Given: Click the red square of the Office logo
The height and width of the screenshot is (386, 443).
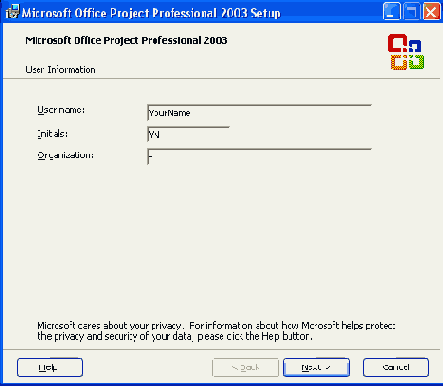Looking at the screenshot, I should click(x=398, y=43).
